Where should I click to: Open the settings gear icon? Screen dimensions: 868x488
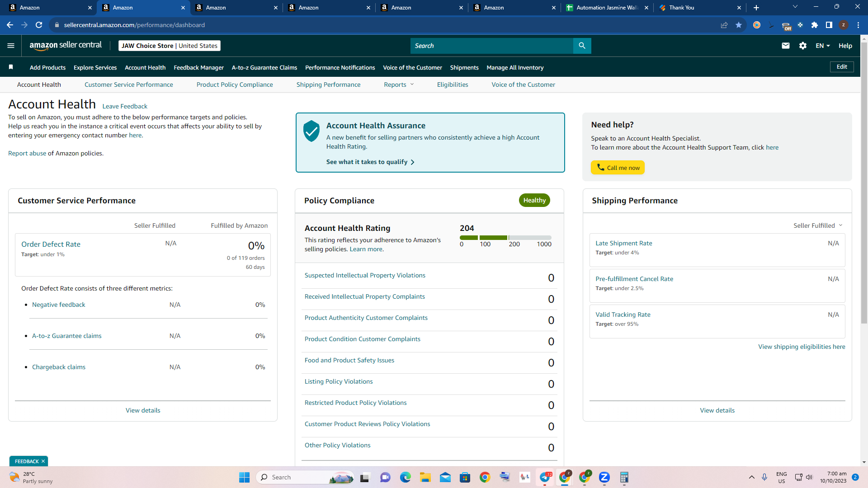coord(803,46)
